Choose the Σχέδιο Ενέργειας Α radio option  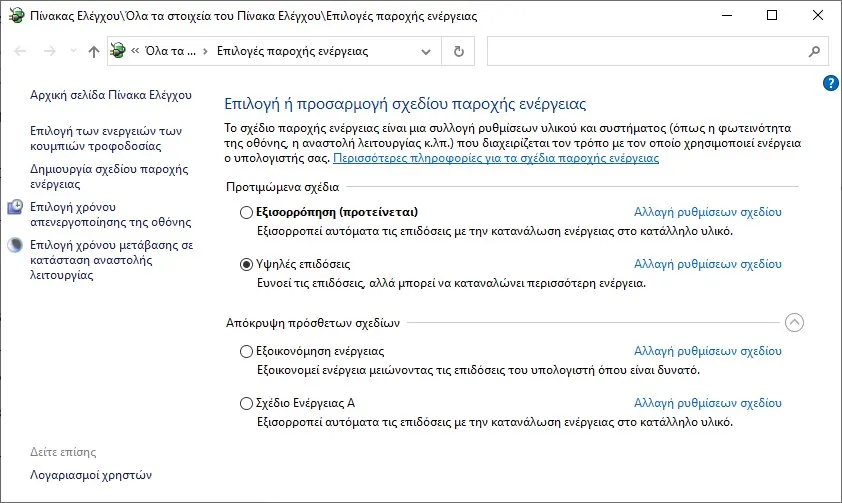247,404
